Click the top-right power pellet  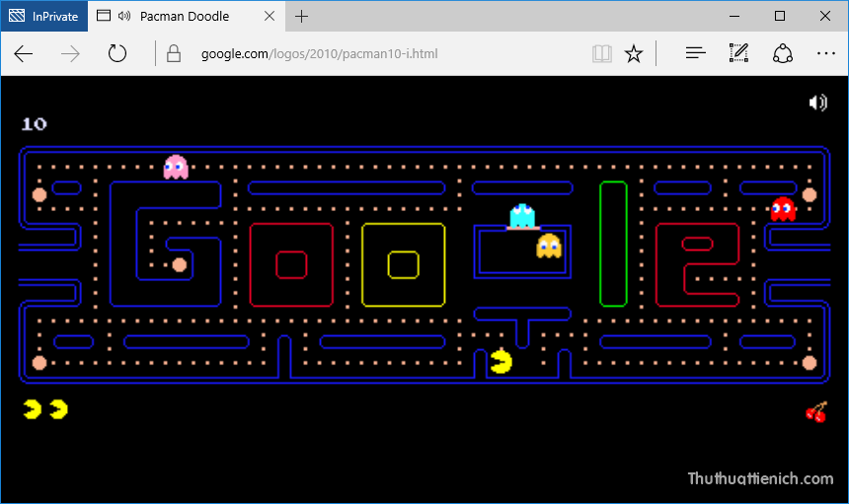coord(809,194)
